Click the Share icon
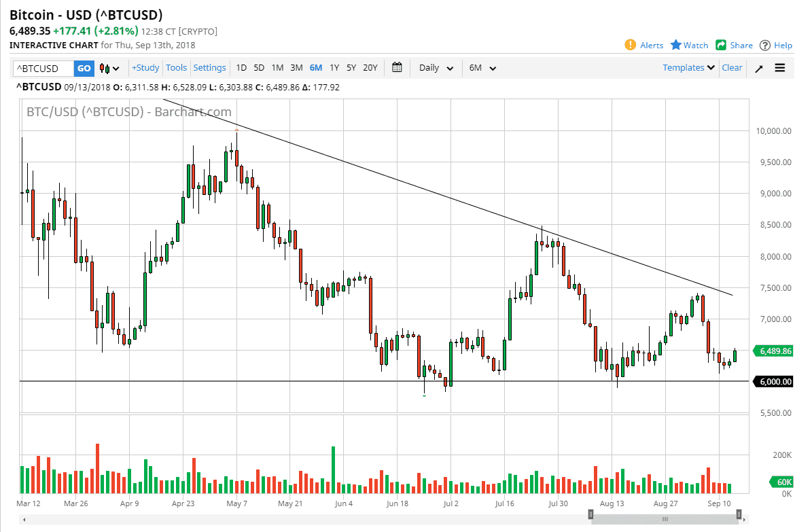Viewport: 812px width, 532px height. [721, 45]
